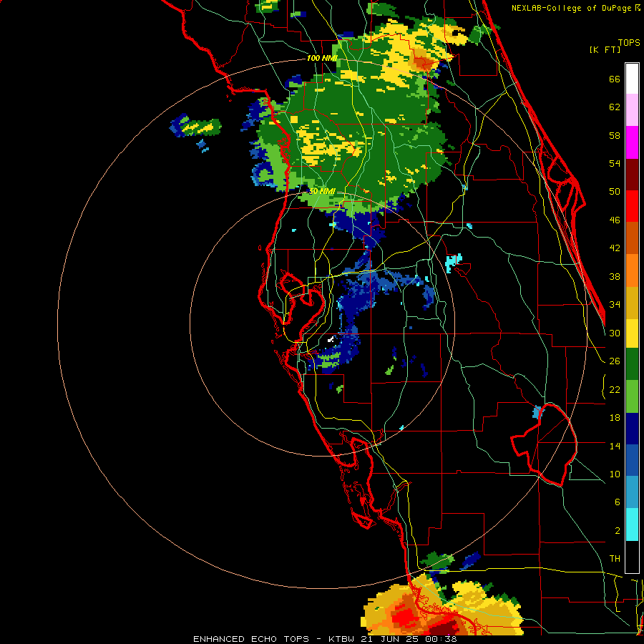
Task: Select the 38 scale label
Action: click(615, 276)
